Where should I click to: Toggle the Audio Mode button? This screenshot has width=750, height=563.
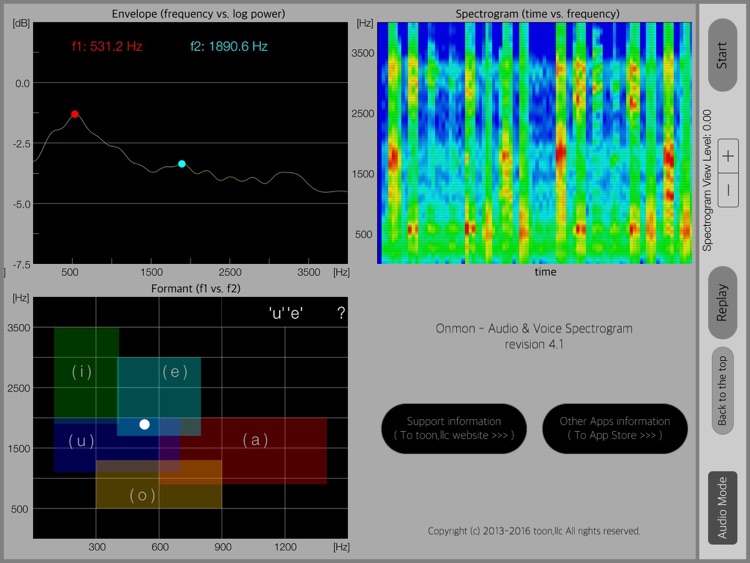(723, 507)
